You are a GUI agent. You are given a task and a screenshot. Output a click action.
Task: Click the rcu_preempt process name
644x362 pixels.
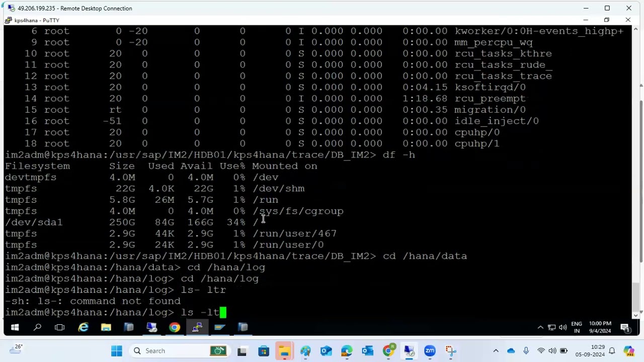point(490,99)
